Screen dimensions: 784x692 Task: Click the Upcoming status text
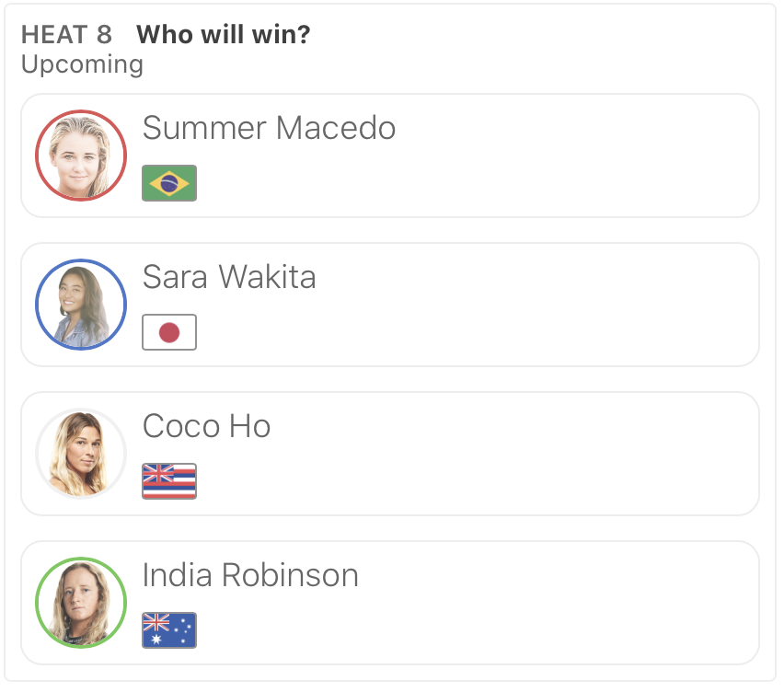point(82,64)
